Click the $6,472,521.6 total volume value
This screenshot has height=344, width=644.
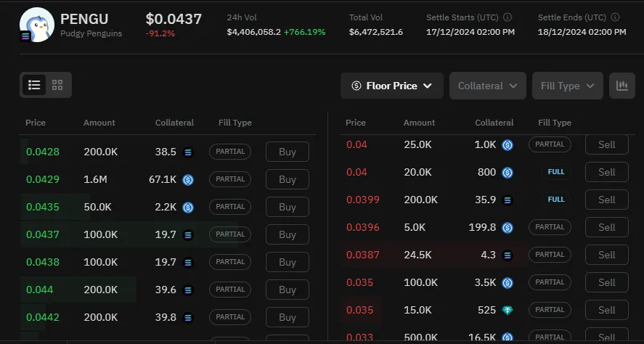(x=376, y=32)
